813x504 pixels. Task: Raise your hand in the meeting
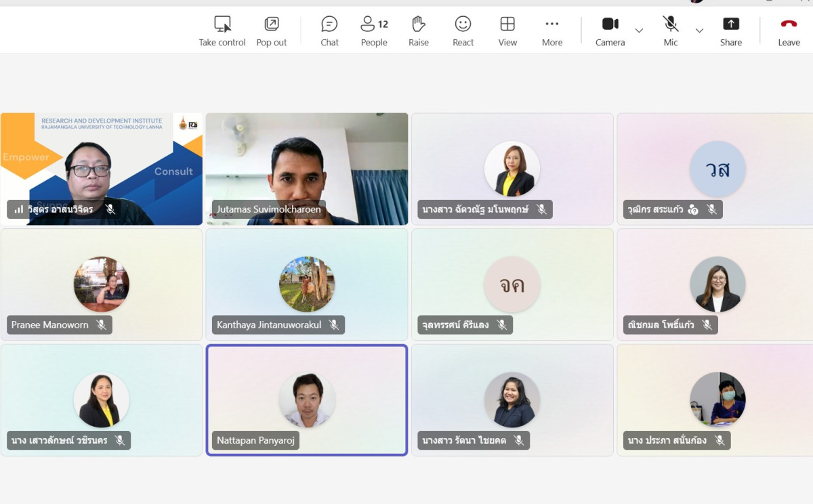[418, 25]
